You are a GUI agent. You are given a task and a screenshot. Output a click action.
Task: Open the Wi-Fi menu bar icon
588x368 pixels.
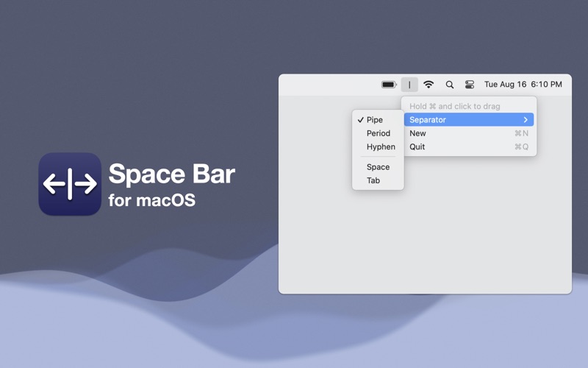[x=429, y=85]
